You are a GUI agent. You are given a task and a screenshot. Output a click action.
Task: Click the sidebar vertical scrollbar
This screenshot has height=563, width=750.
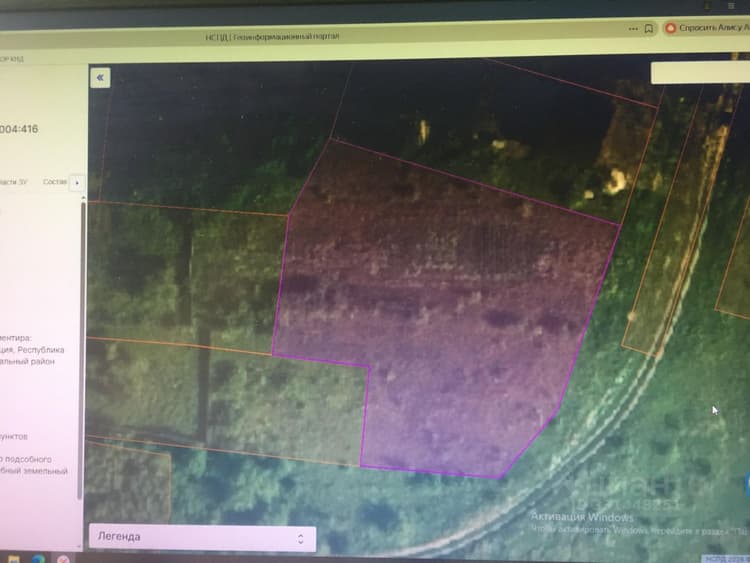click(81, 352)
